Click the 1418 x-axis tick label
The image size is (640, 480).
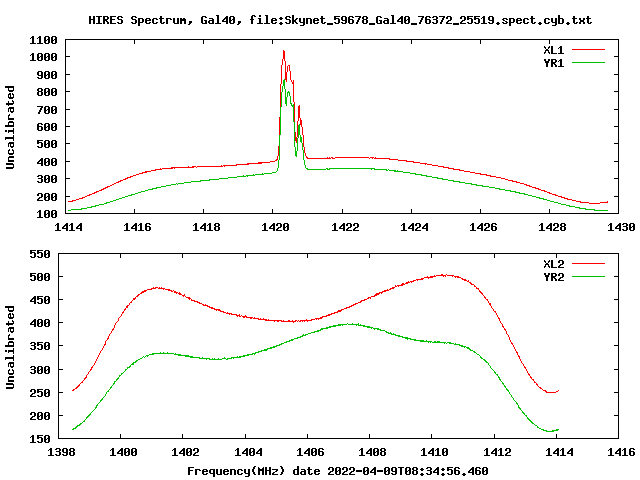point(206,227)
